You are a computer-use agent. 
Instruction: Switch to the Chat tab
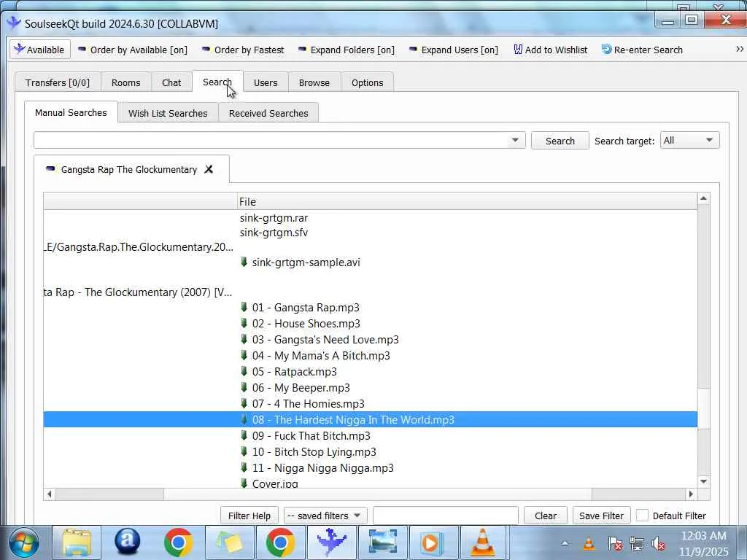171,82
